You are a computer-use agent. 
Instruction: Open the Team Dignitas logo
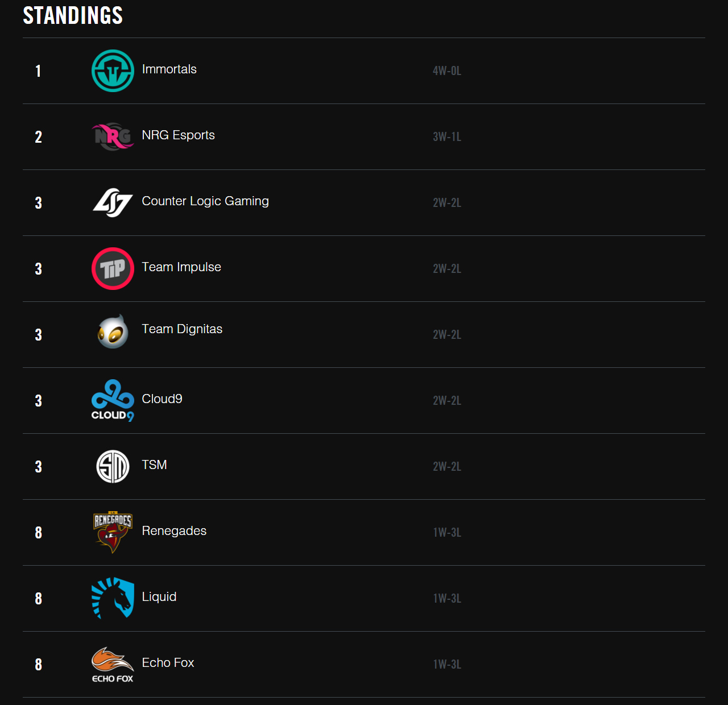pos(113,331)
